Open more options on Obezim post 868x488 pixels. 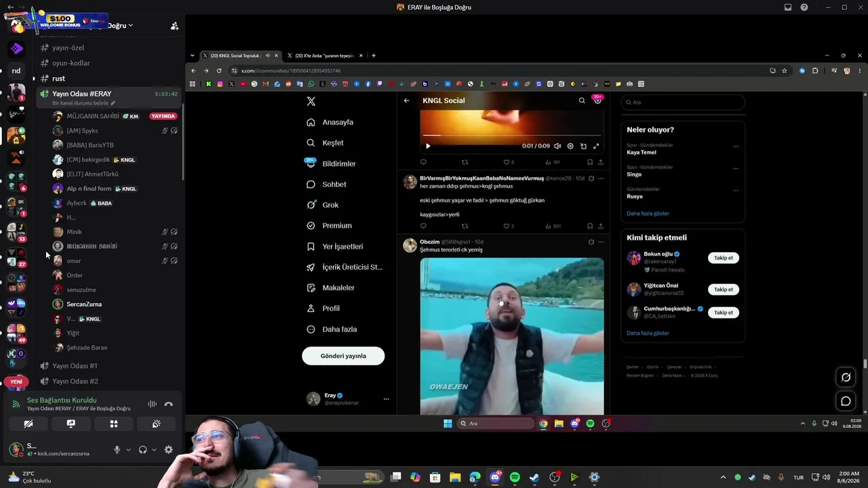pyautogui.click(x=600, y=242)
